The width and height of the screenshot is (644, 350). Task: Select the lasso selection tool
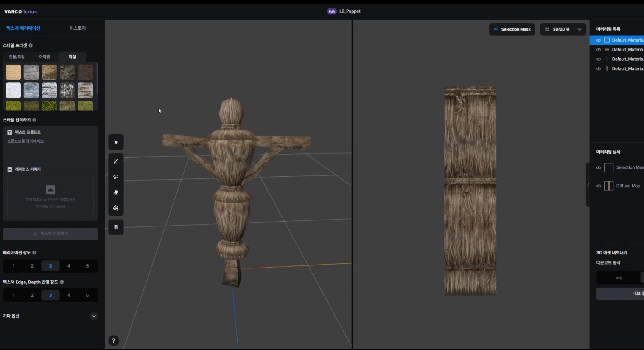116,177
